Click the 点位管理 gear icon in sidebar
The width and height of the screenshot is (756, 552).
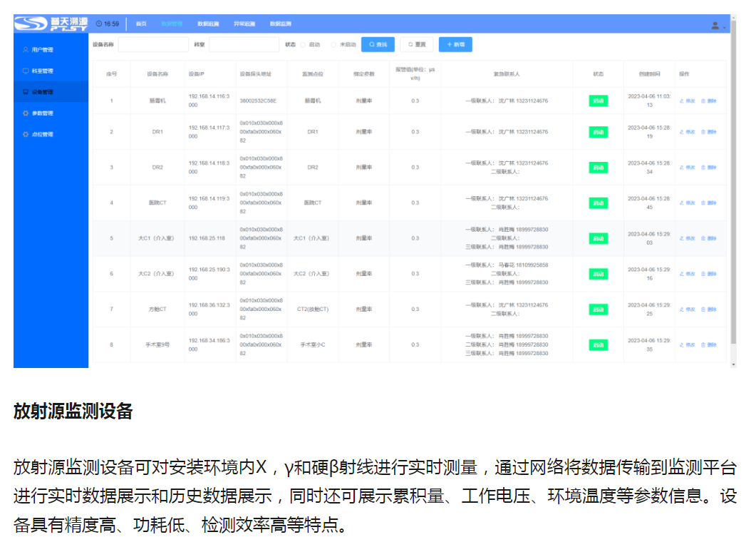(26, 134)
